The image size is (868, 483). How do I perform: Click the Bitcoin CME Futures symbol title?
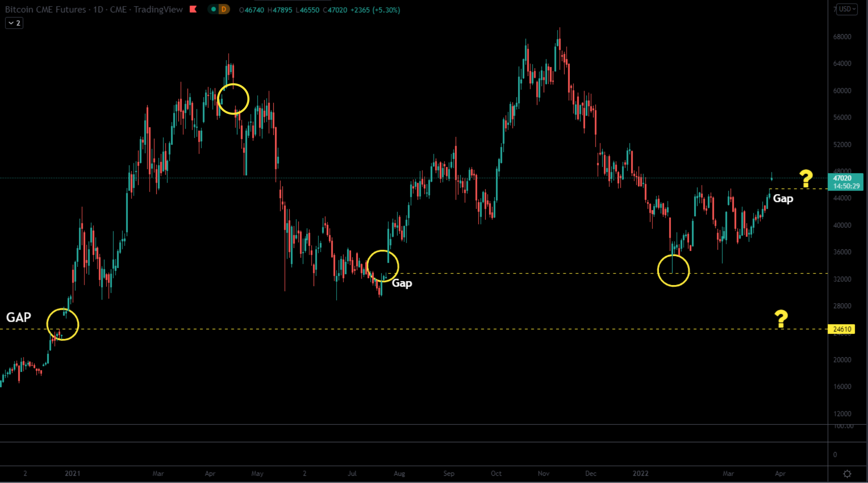pos(45,9)
